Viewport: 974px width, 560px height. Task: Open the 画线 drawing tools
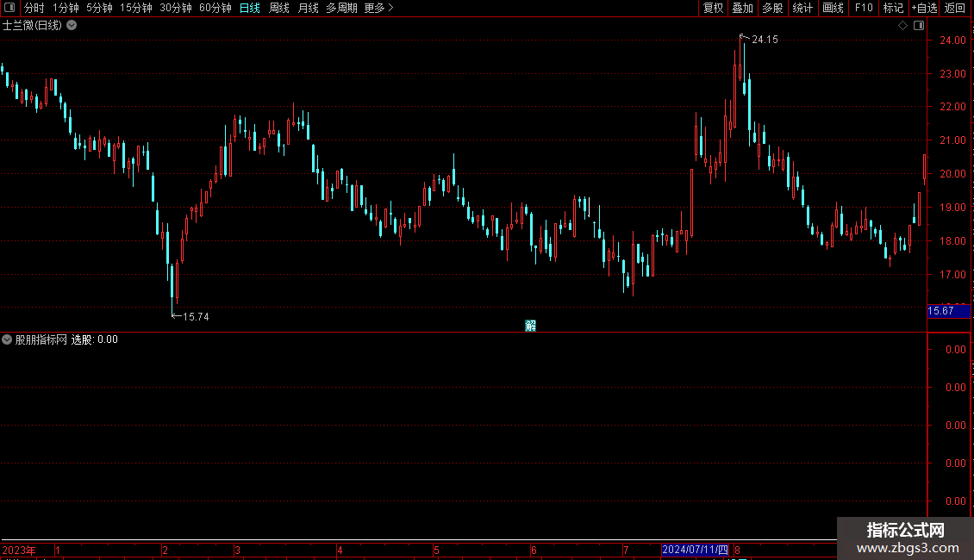coord(833,8)
